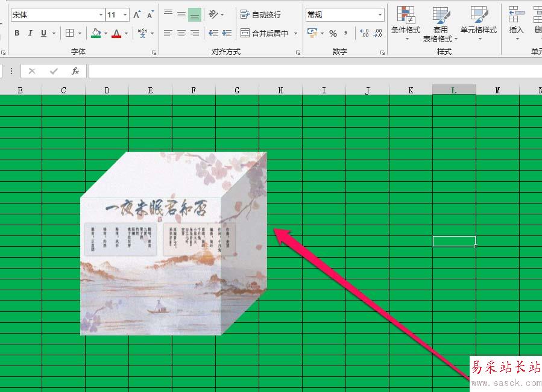Toggle italic formatting

click(30, 33)
